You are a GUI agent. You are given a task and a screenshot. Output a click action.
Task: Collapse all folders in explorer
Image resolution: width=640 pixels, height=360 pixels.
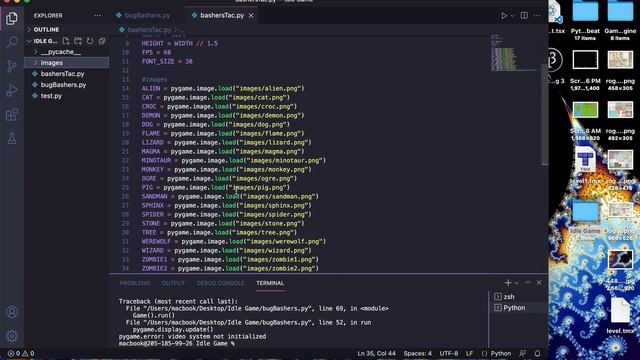[x=102, y=41]
